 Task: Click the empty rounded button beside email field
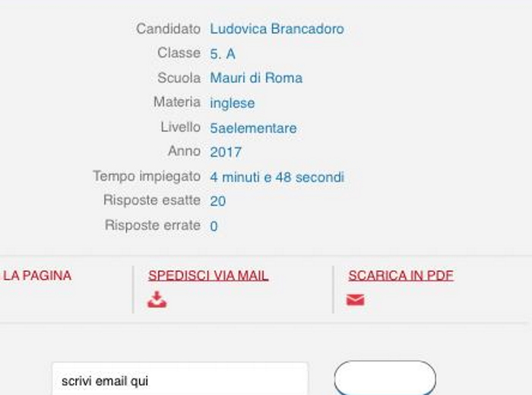pos(385,378)
